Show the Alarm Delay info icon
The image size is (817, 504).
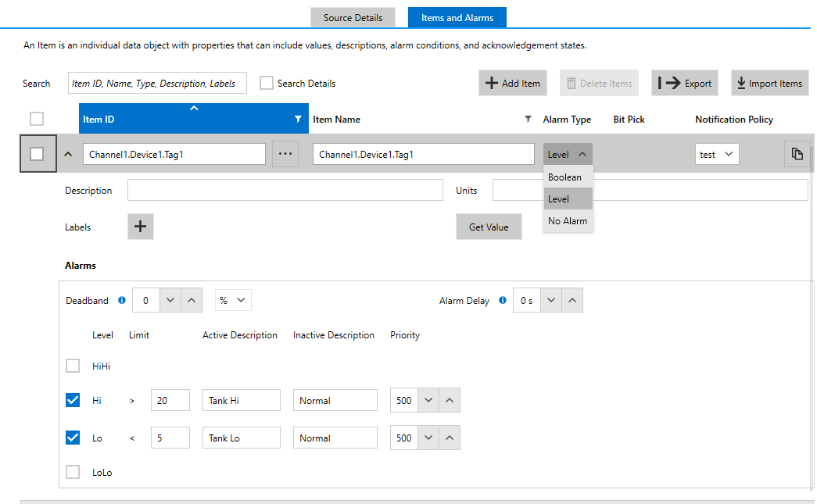pyautogui.click(x=503, y=300)
